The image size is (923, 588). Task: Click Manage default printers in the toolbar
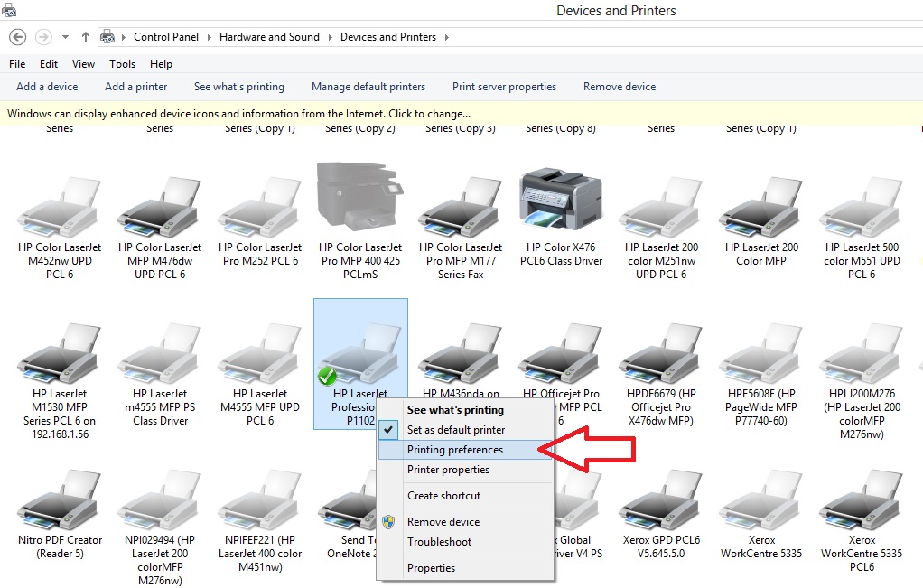coord(368,87)
